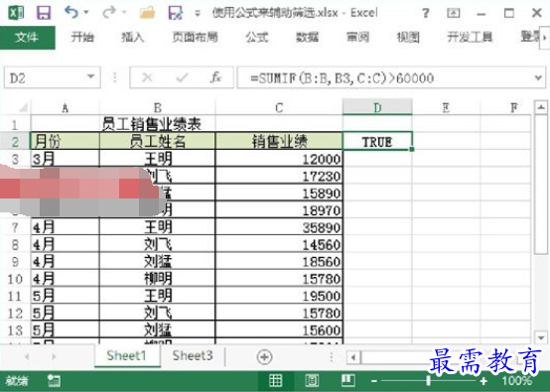Switch to the 开始 Home tab
This screenshot has height=392, width=550.
coord(82,37)
